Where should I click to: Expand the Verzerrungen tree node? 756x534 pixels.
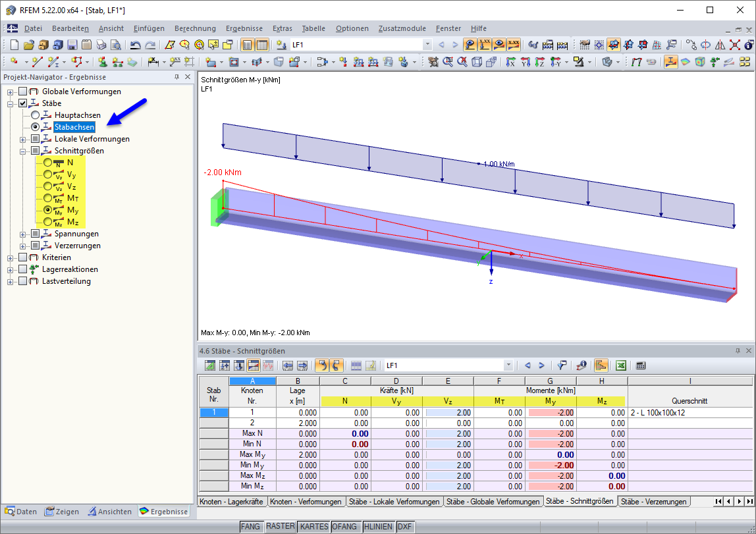tap(22, 246)
